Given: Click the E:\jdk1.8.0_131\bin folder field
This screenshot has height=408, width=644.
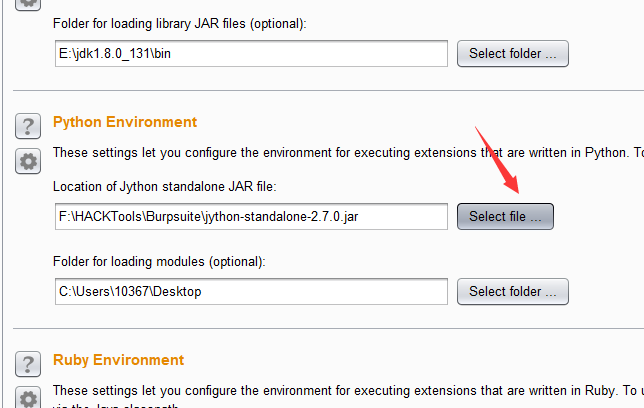Looking at the screenshot, I should point(251,53).
